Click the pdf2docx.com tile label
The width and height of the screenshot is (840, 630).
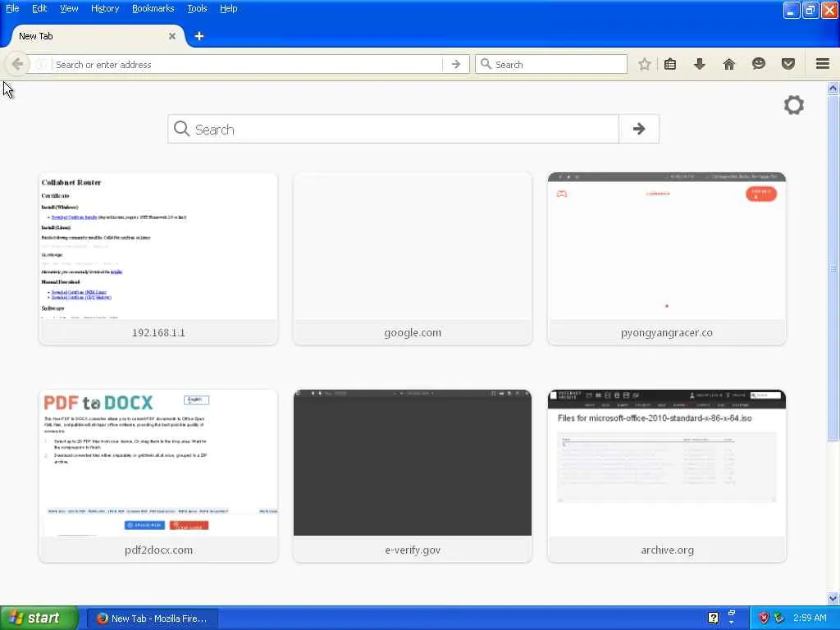(158, 550)
